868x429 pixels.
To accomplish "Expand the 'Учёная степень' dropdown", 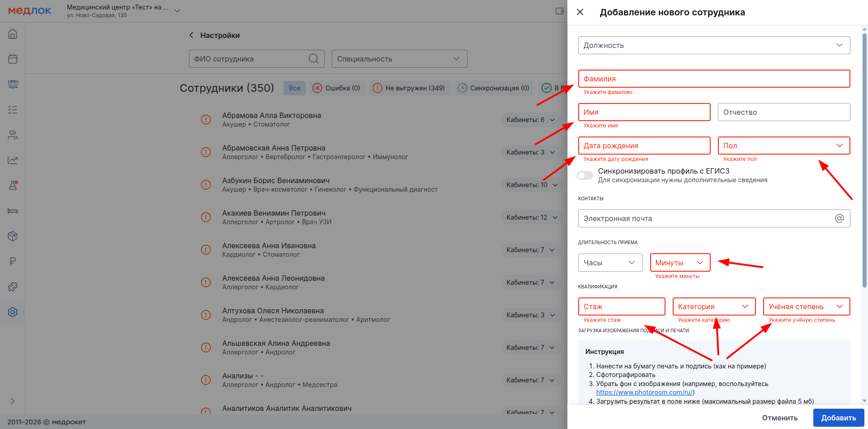I will [x=806, y=306].
